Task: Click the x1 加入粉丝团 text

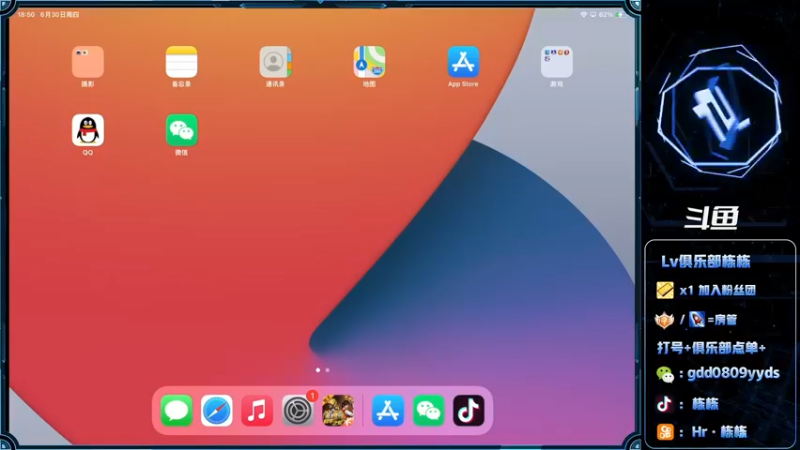Action: 717,290
